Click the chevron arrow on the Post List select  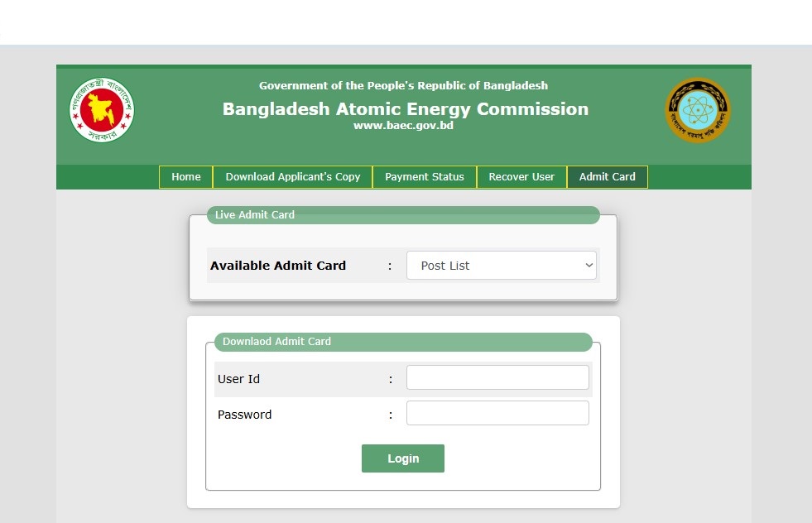point(589,266)
